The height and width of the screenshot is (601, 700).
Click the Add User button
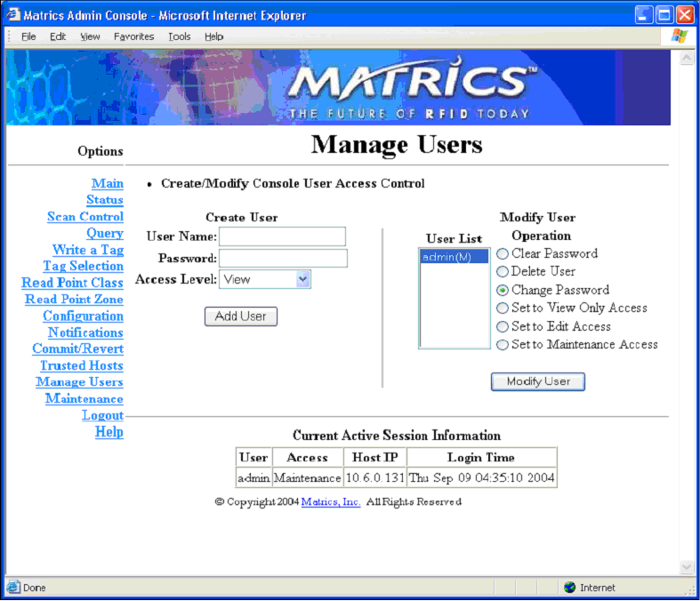click(241, 317)
